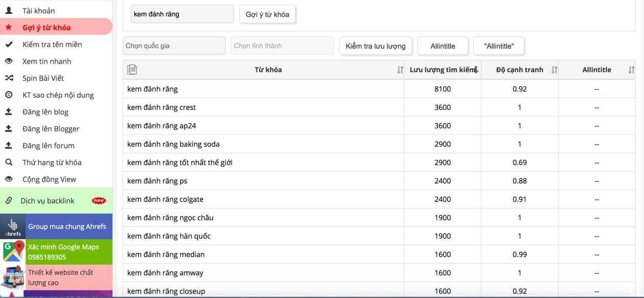Click competition value 0.69

click(x=519, y=163)
